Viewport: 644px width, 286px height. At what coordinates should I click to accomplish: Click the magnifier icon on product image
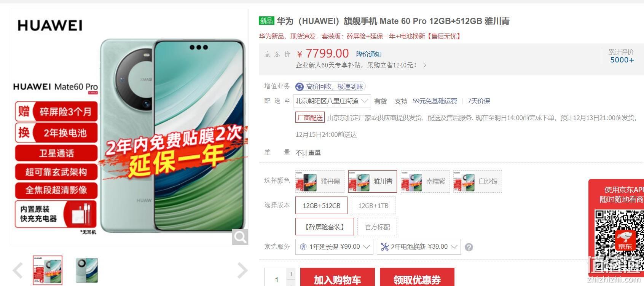click(240, 237)
